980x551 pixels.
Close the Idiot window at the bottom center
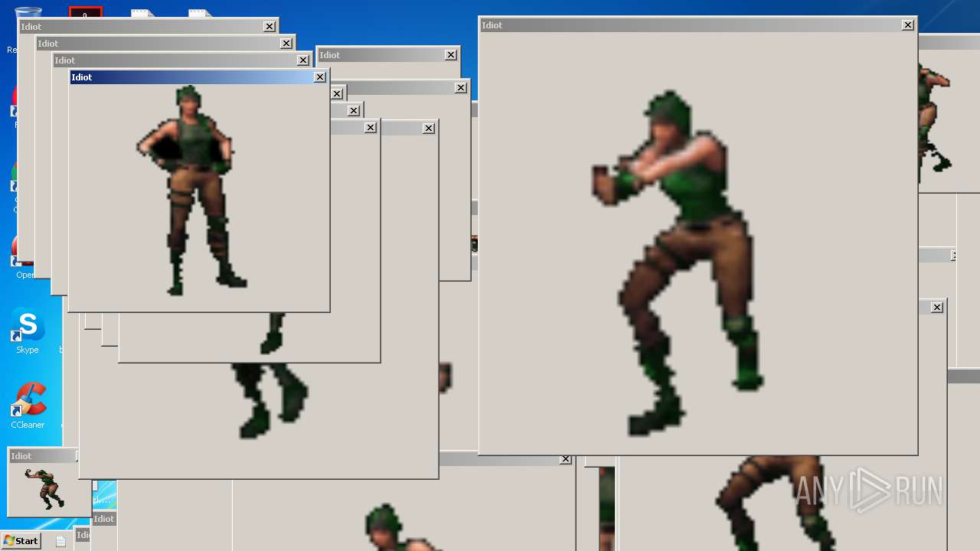(x=565, y=459)
